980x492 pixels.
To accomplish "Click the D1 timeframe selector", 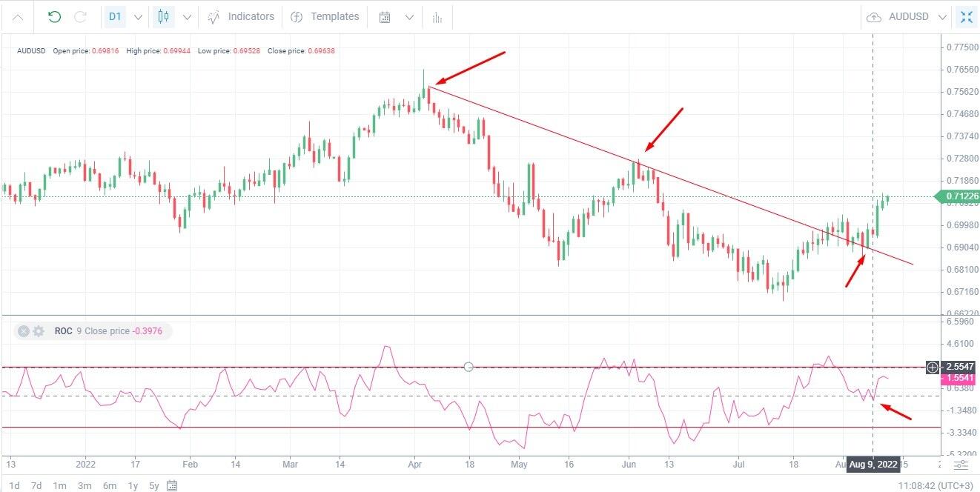I will point(115,16).
